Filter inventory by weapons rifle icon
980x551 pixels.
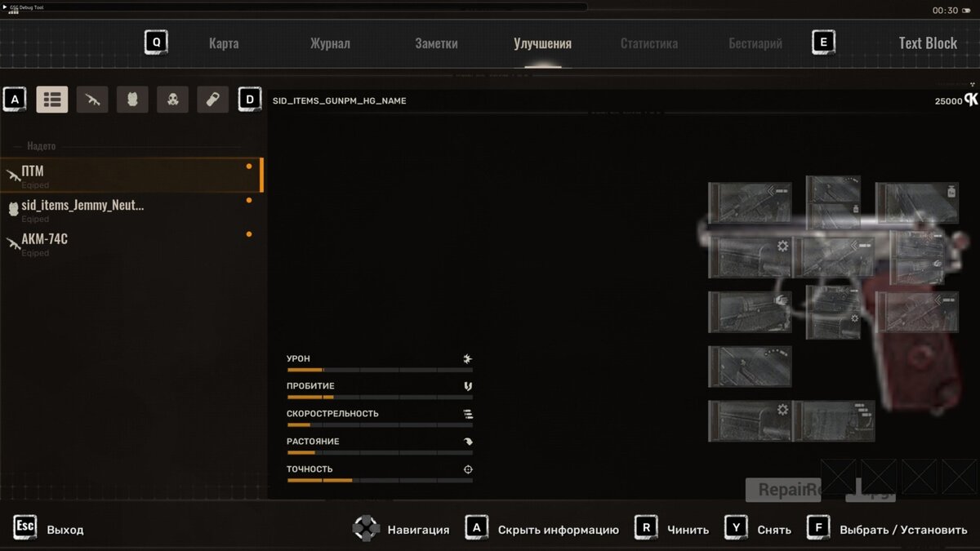pyautogui.click(x=92, y=100)
